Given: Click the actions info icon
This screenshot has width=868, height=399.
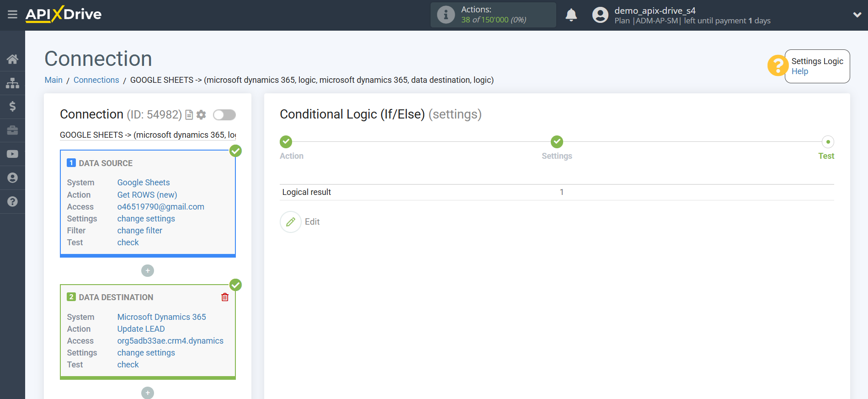Looking at the screenshot, I should (446, 15).
